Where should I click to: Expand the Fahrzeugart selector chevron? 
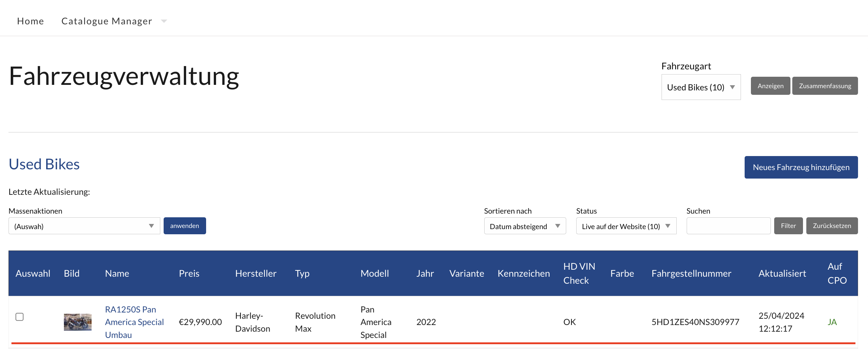[x=732, y=87]
